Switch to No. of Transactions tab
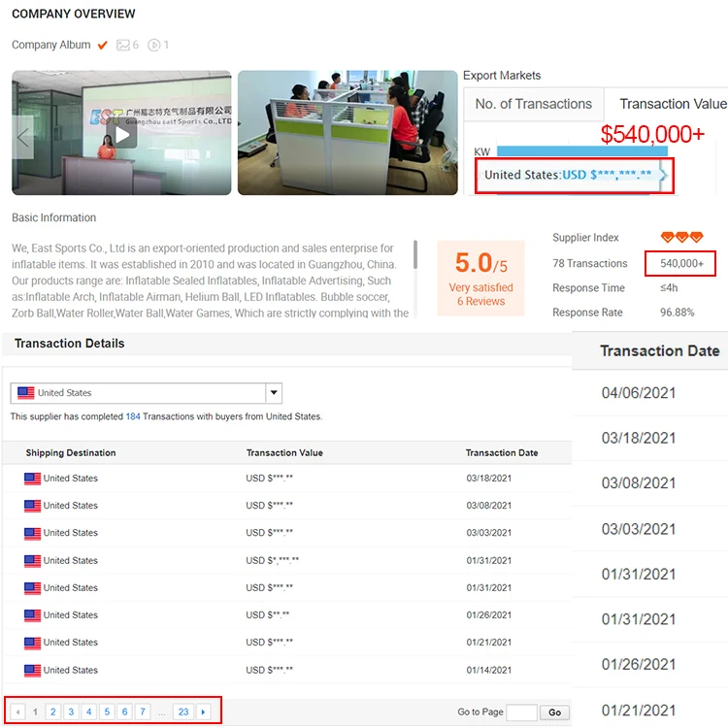The height and width of the screenshot is (728, 728). pos(533,105)
